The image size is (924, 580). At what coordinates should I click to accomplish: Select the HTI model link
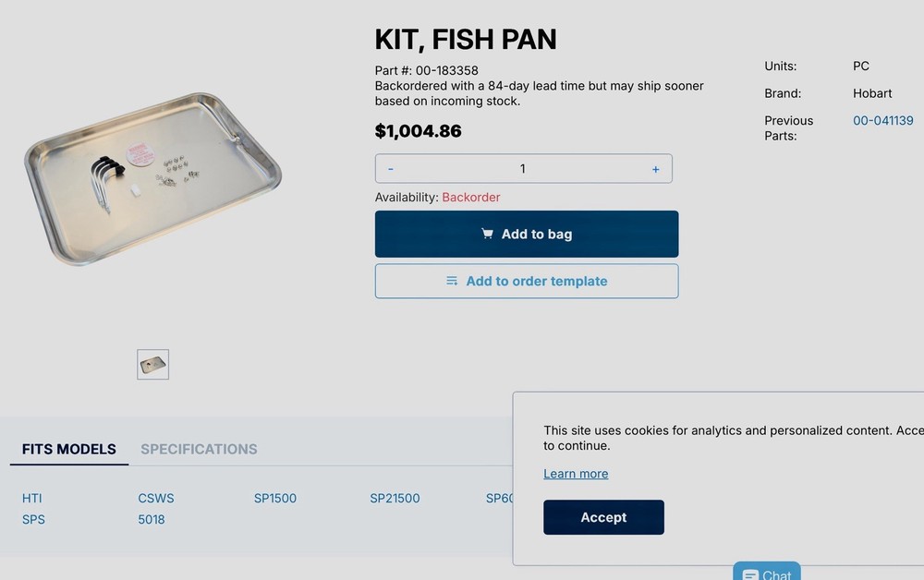[x=31, y=498]
